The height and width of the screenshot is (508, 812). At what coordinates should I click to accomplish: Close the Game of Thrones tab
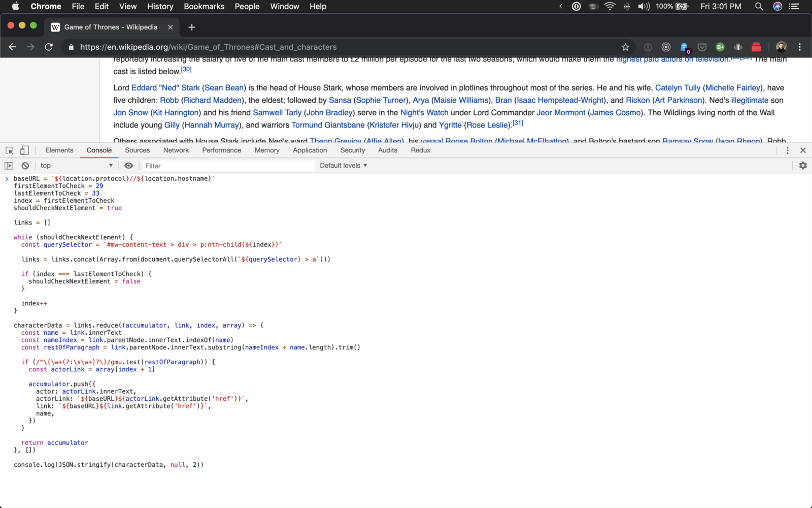click(x=171, y=27)
